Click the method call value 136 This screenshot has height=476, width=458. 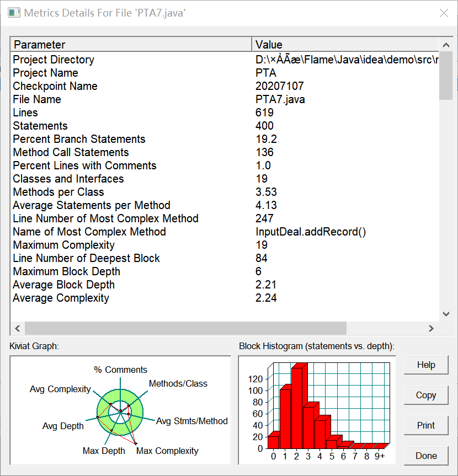tap(264, 152)
